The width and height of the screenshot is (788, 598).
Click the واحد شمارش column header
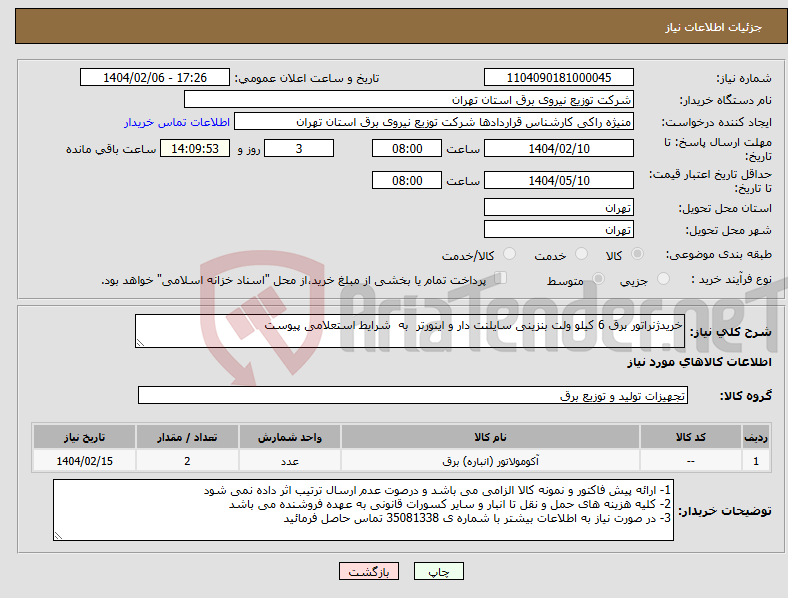point(290,437)
